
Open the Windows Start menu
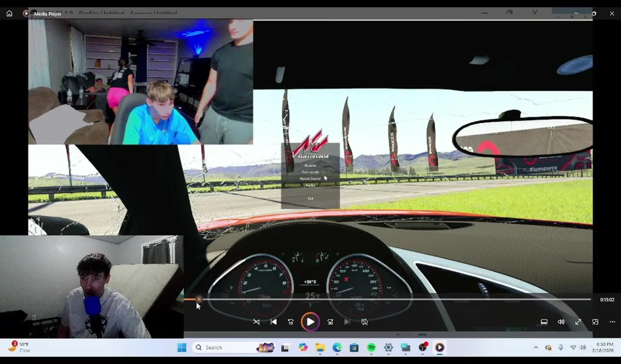[182, 347]
